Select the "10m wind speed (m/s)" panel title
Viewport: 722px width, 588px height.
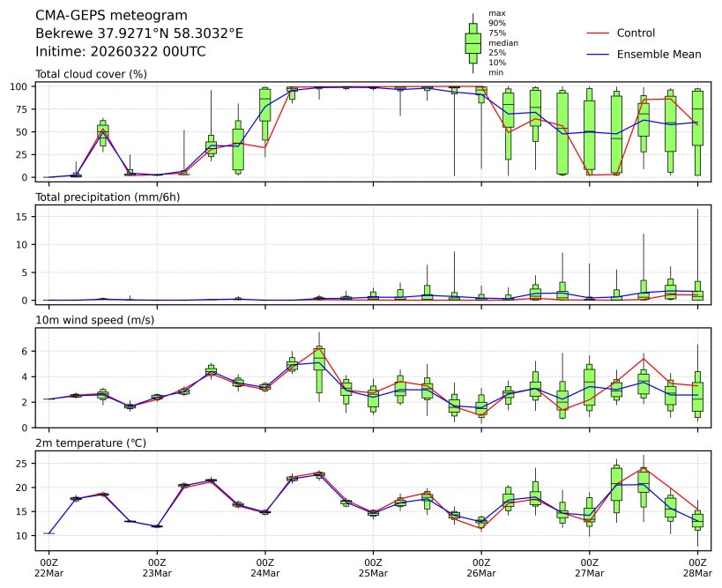[94, 320]
